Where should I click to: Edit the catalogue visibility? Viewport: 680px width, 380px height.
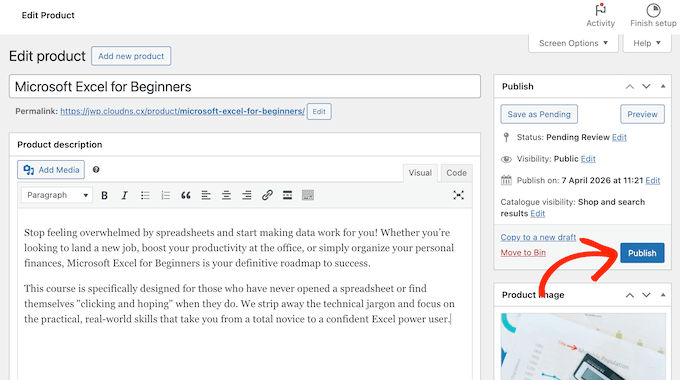[x=538, y=213]
